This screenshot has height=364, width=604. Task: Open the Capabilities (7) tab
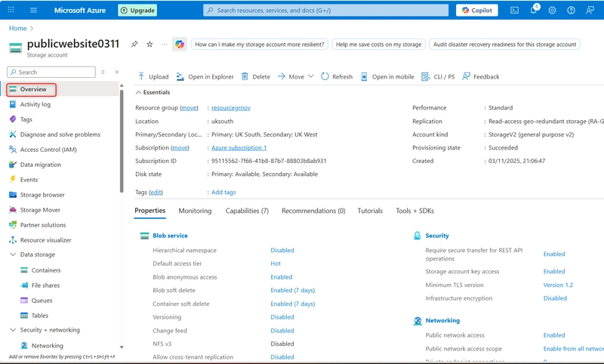click(x=247, y=211)
